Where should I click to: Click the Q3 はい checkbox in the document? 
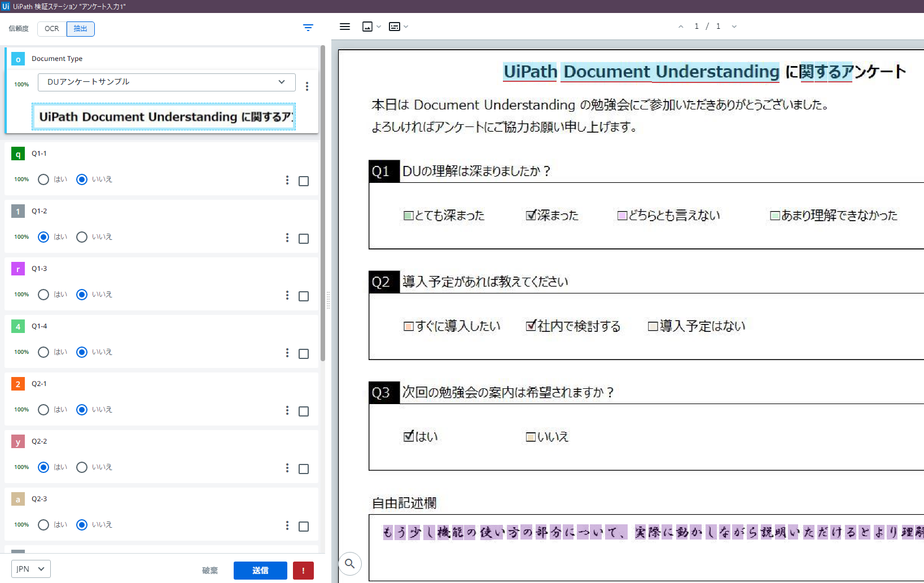coord(409,436)
